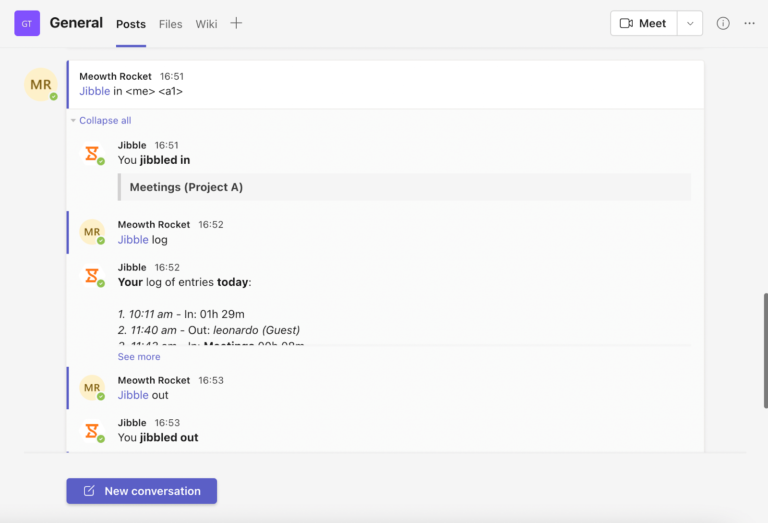
Task: Open more options ellipsis menu
Action: point(749,23)
